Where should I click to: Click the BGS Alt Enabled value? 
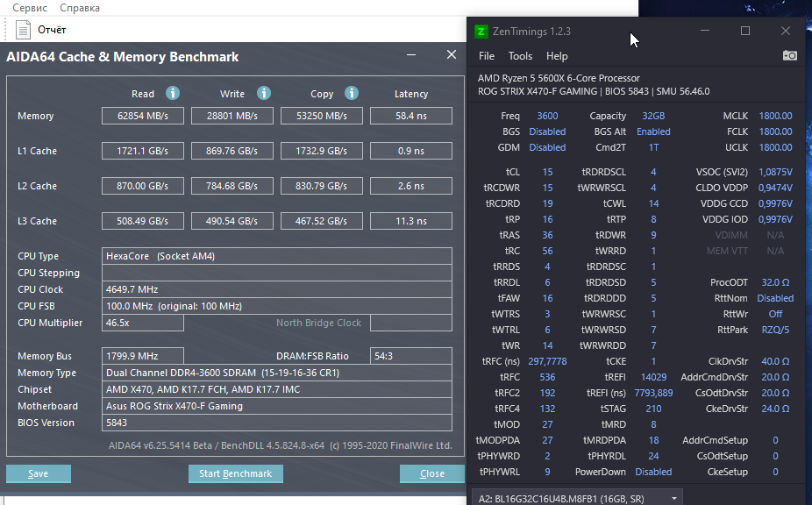click(x=653, y=132)
